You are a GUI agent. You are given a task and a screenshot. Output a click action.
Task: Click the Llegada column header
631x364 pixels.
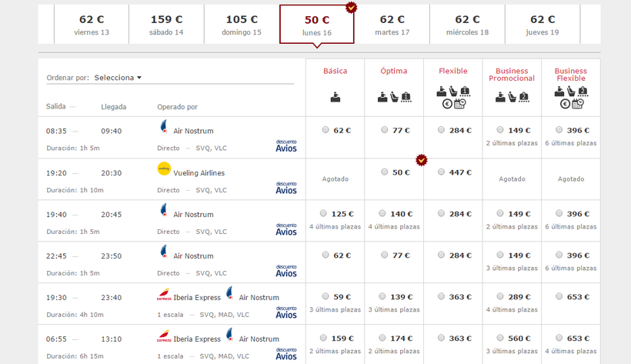(x=113, y=107)
